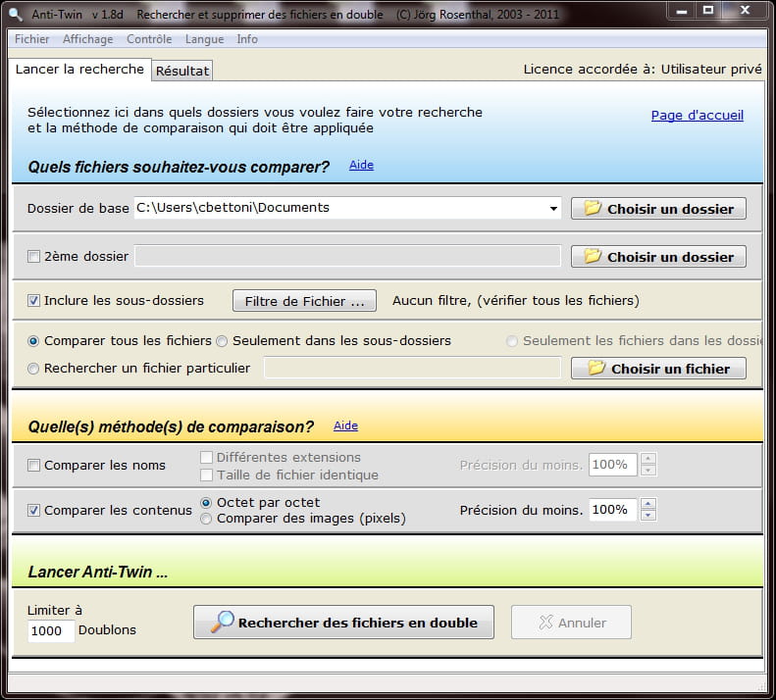
Task: Click folder icon on Choisir un fichier
Action: click(596, 369)
